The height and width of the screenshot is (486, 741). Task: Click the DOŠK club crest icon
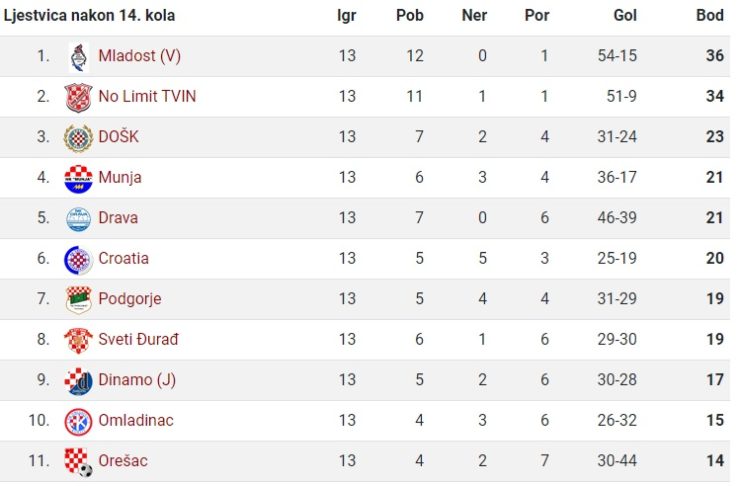click(x=78, y=138)
